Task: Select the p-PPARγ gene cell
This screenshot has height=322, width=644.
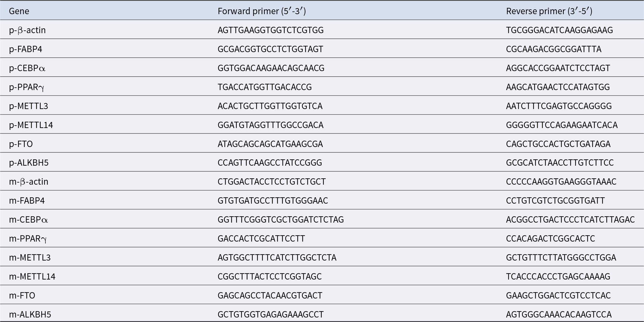Action: (x=27, y=87)
